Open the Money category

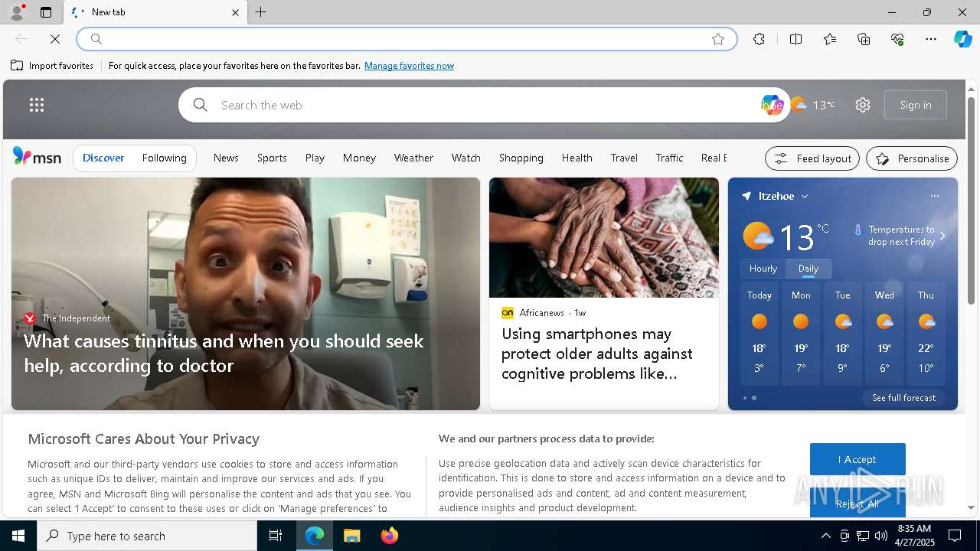359,158
